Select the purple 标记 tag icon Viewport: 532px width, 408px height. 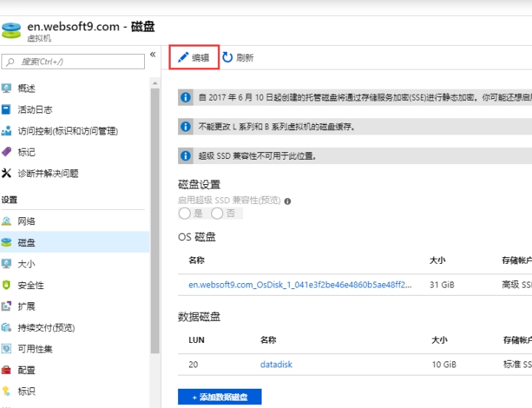coord(7,152)
